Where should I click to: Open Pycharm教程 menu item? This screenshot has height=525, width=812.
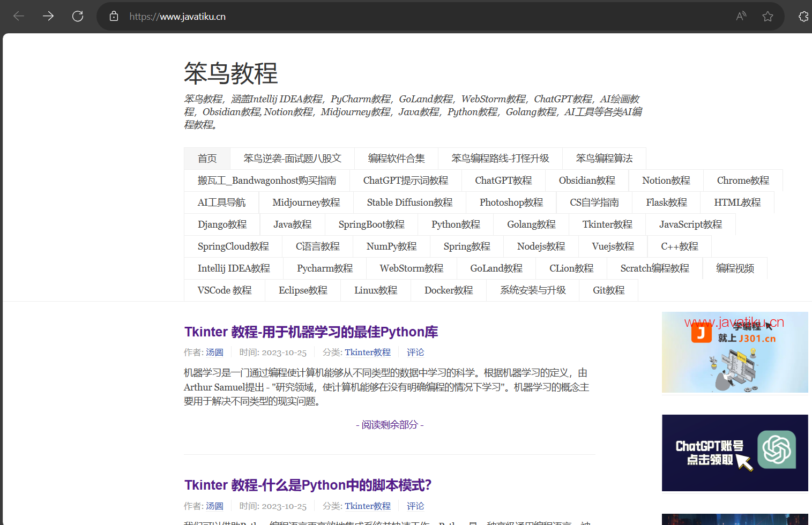click(x=325, y=268)
